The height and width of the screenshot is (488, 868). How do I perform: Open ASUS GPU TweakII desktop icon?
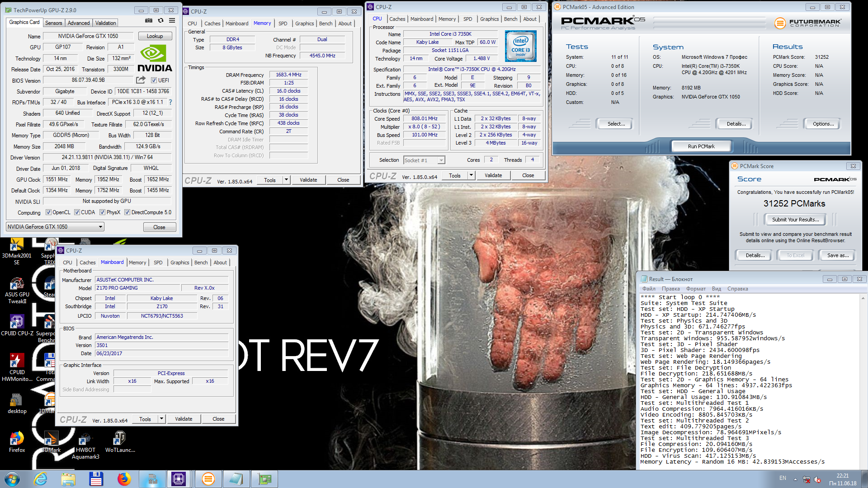click(17, 290)
